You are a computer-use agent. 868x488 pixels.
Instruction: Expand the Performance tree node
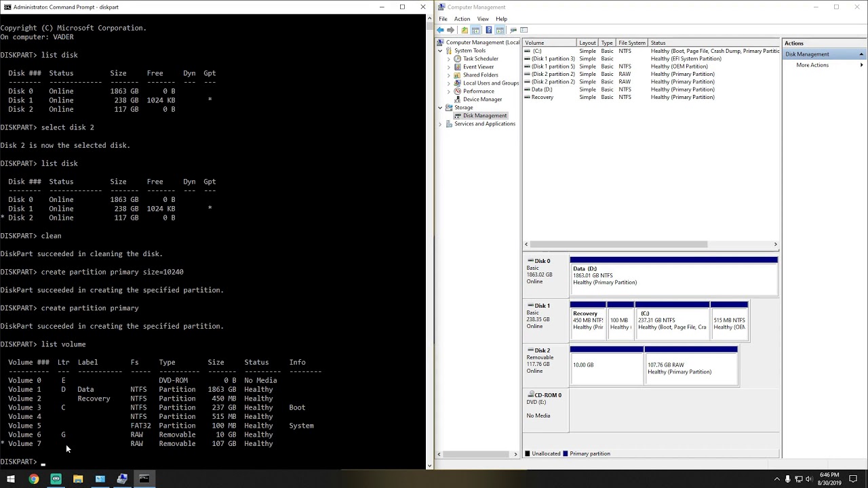coord(448,91)
